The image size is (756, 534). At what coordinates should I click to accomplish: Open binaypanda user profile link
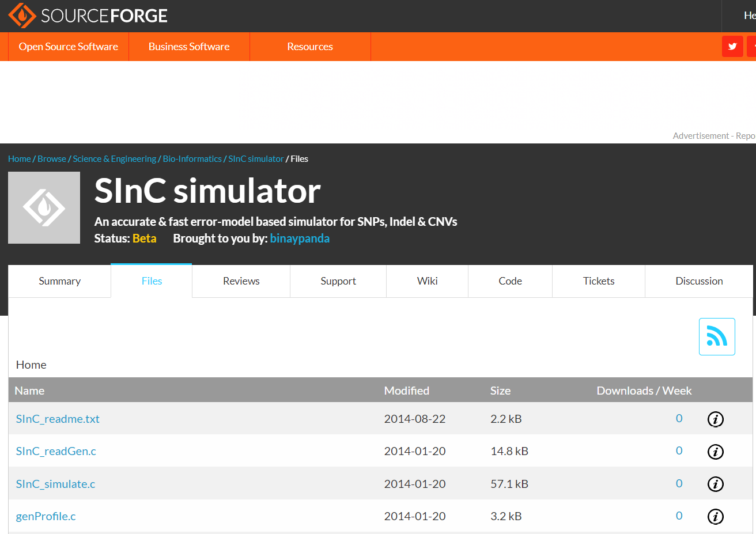[300, 238]
